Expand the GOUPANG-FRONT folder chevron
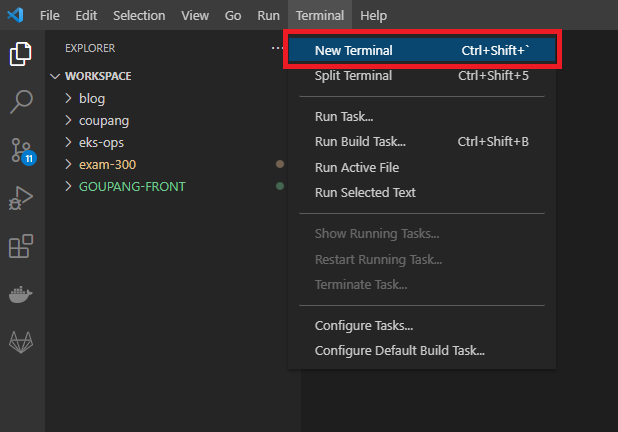The image size is (618, 432). click(x=68, y=186)
